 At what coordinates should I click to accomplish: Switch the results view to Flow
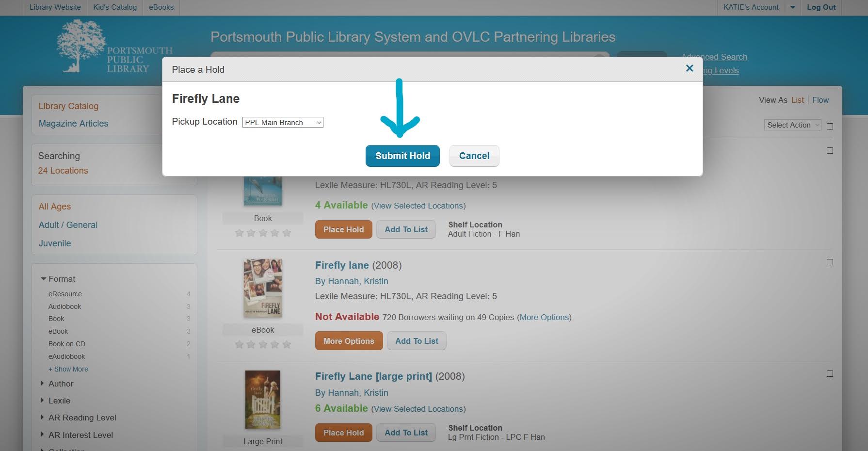click(820, 100)
